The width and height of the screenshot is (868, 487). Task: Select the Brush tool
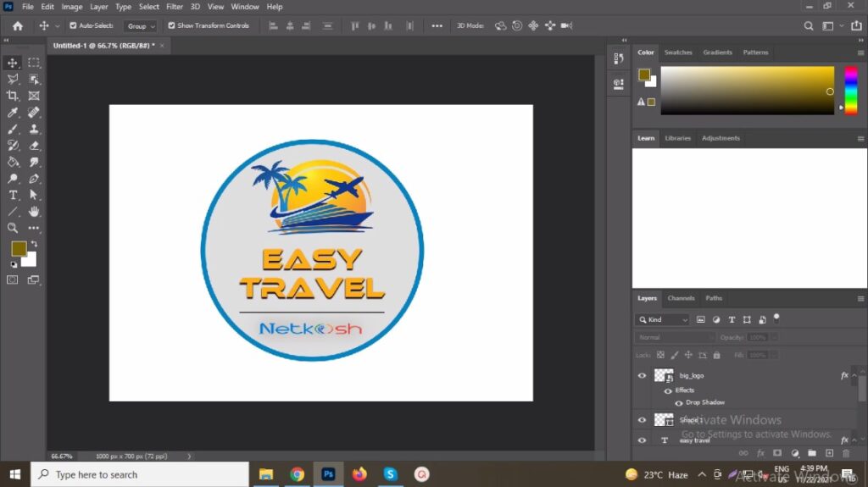tap(12, 129)
